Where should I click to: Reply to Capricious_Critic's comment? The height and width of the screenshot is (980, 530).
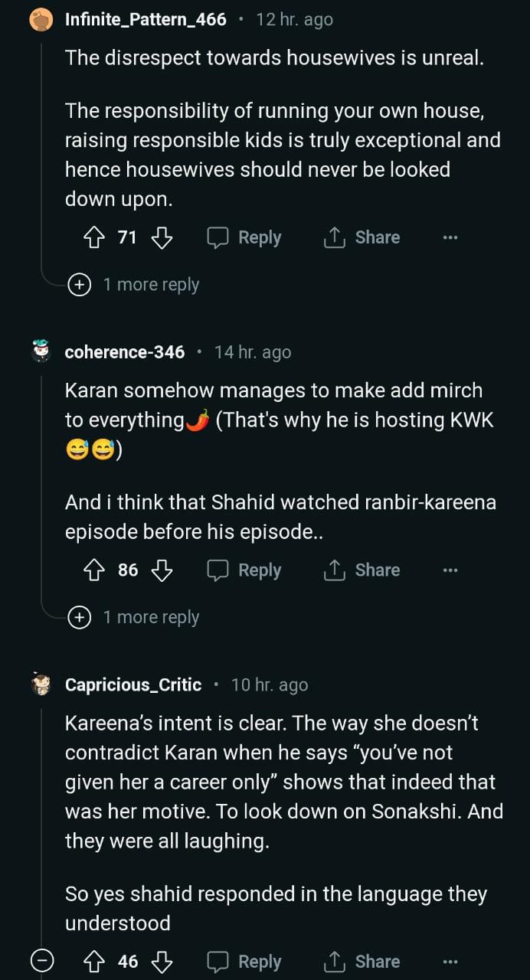click(245, 962)
